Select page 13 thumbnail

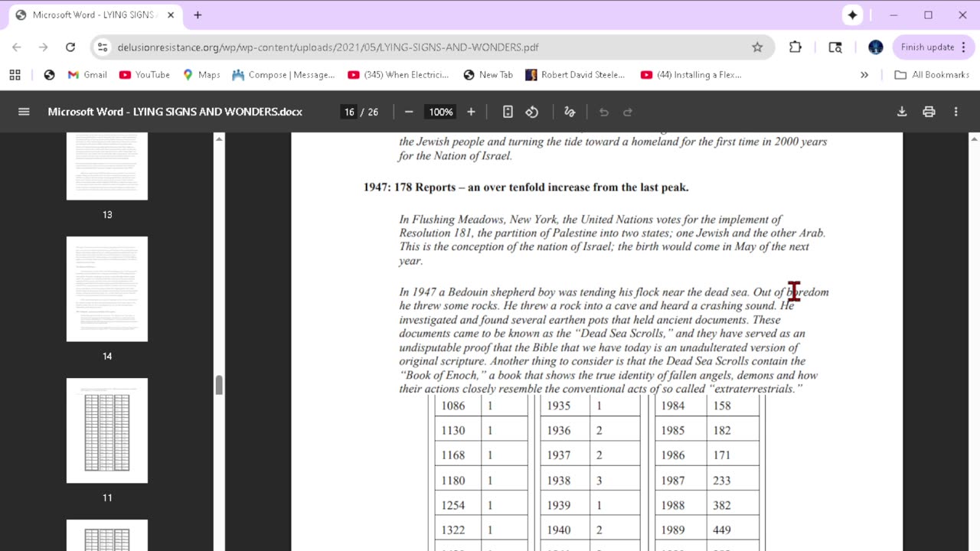pyautogui.click(x=107, y=166)
